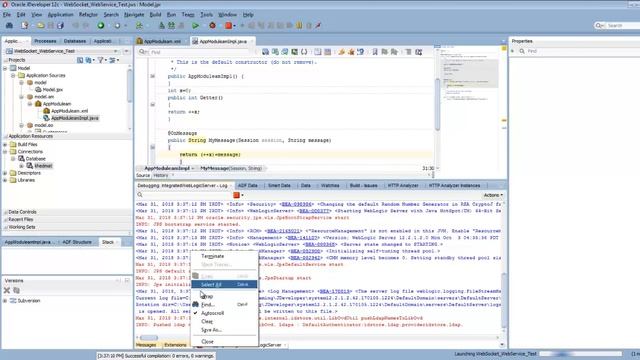Choose Save As in the context menu

224,330
